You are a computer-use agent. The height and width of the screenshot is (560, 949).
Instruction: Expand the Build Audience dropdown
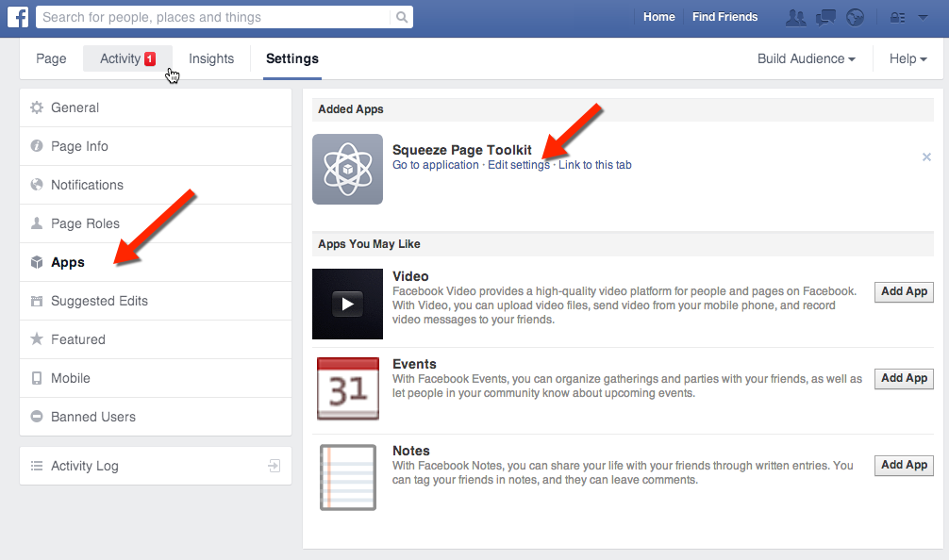(807, 58)
